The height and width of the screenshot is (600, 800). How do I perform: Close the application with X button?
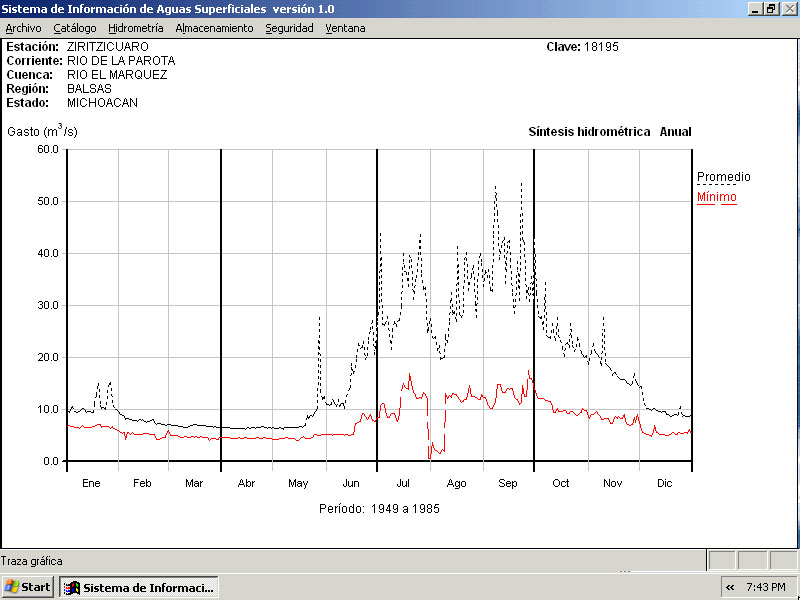pyautogui.click(x=788, y=8)
